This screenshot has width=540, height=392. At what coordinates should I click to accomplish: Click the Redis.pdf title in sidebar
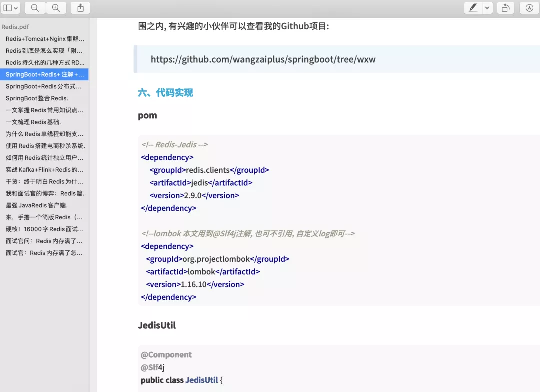pos(15,27)
